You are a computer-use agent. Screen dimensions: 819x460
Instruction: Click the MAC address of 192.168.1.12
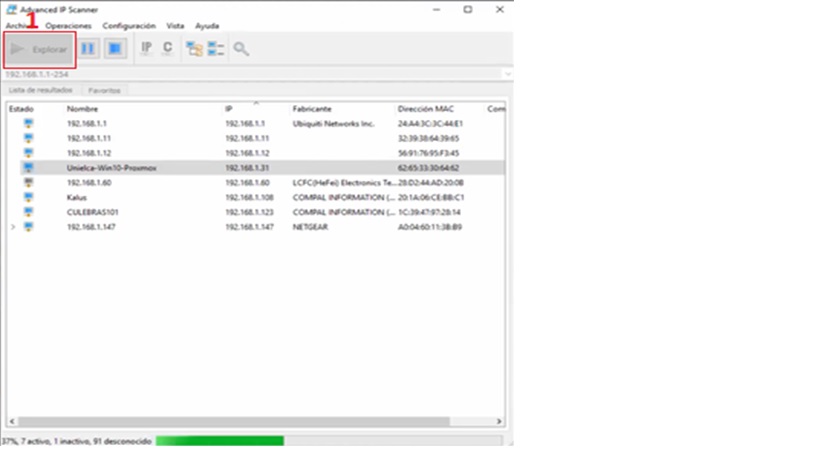coord(428,153)
